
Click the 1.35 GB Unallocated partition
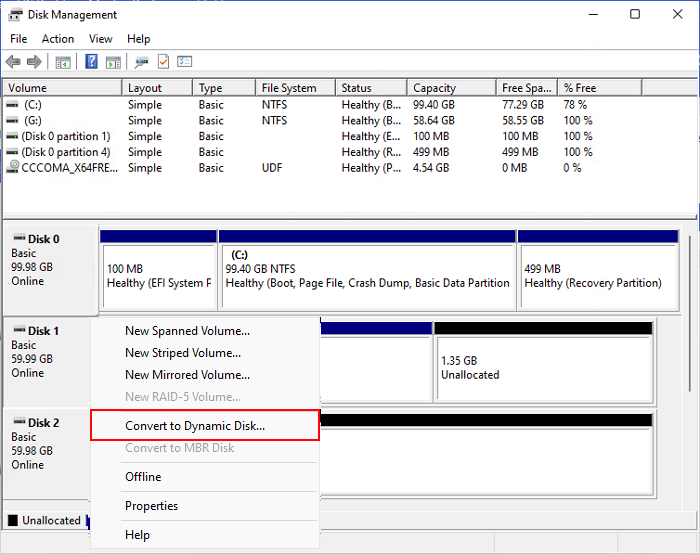(x=542, y=367)
